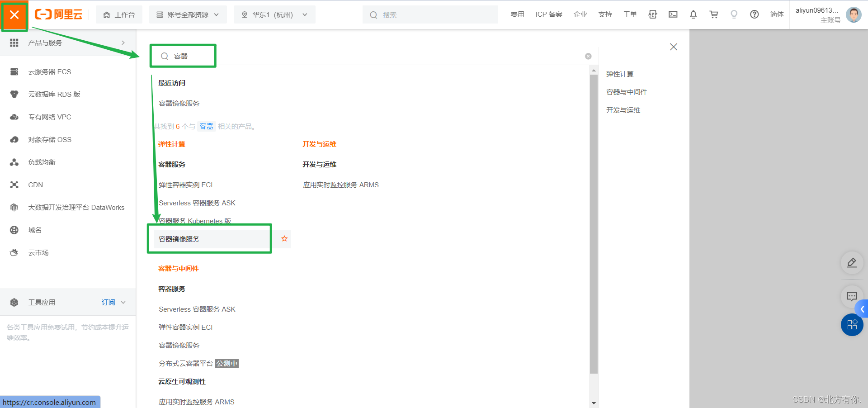Jump to 容器与中间件 category on right
This screenshot has width=868, height=408.
627,92
